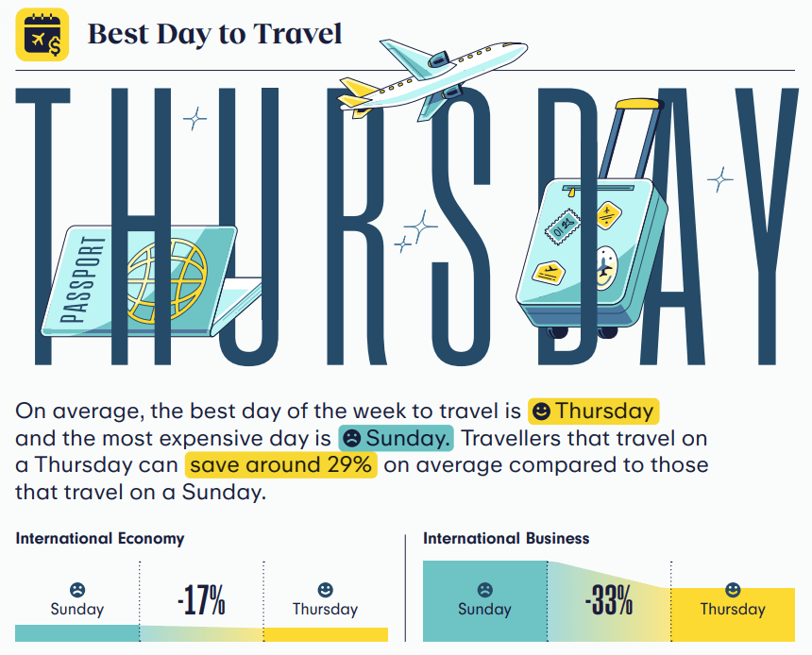Screen dimensions: 812x655
Task: Click the teal highlighted Sunday label
Action: [397, 439]
